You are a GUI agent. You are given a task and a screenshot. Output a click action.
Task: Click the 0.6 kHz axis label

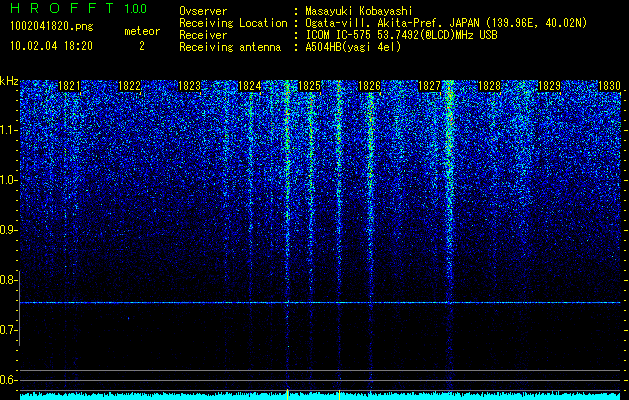(9, 380)
